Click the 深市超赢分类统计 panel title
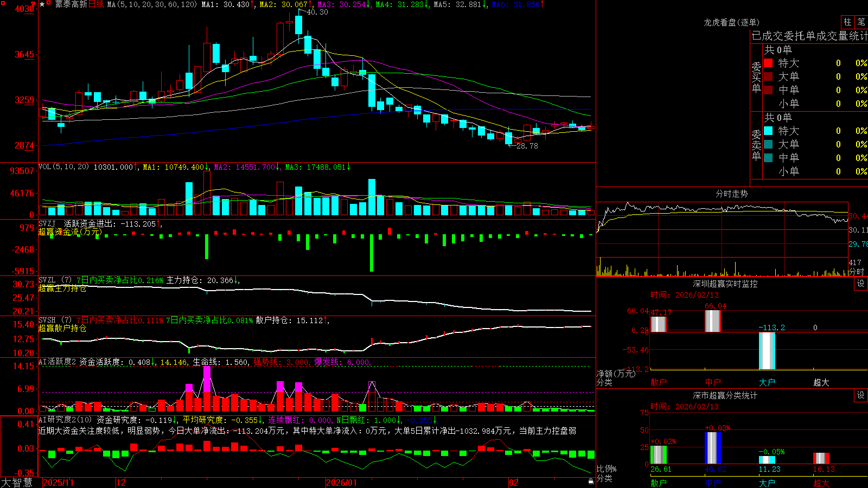 [x=725, y=395]
